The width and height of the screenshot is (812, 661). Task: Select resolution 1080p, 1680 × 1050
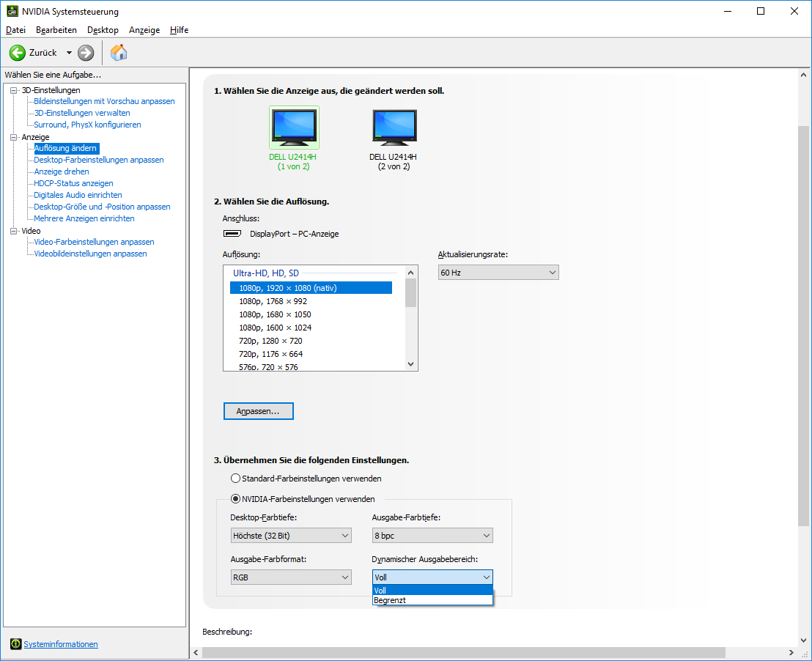(311, 314)
